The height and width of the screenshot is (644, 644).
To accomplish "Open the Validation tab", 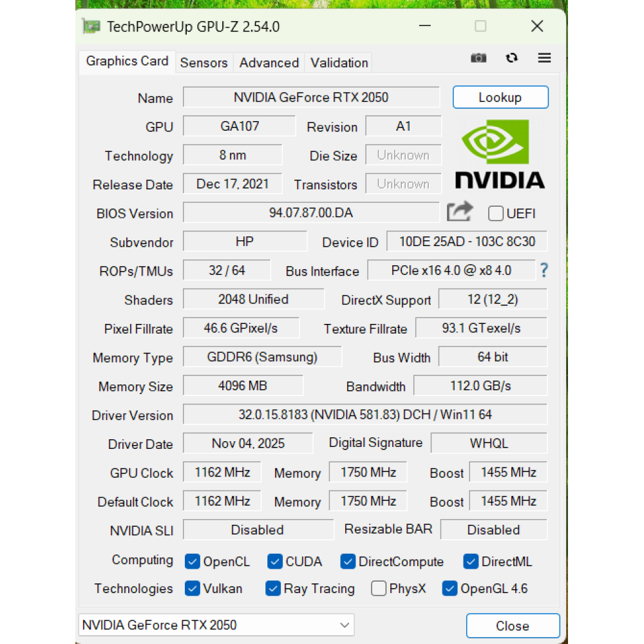I will 339,63.
